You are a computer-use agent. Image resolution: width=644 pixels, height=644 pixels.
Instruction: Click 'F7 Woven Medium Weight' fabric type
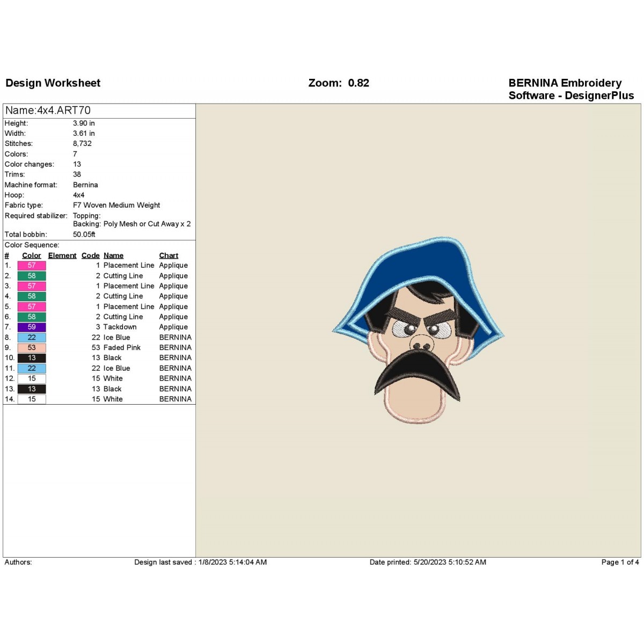(x=116, y=205)
